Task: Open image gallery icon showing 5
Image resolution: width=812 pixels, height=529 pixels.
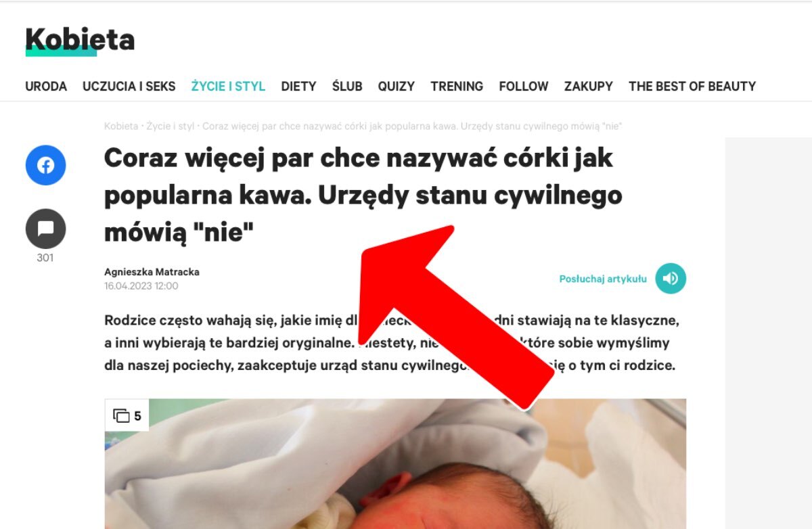Action: click(x=127, y=415)
